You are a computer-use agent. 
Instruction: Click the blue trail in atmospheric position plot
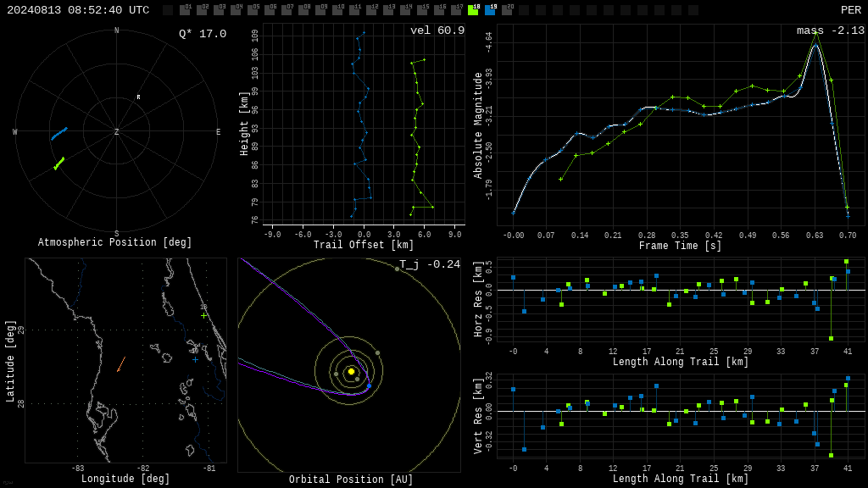click(x=59, y=134)
